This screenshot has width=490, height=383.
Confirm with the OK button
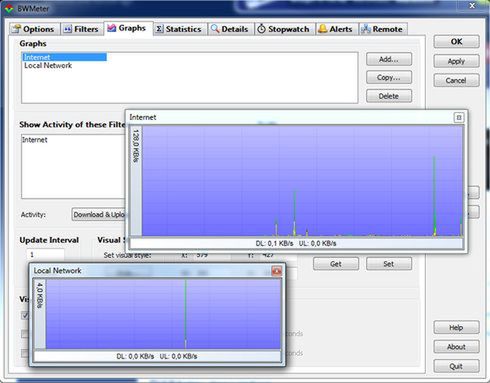[x=456, y=42]
